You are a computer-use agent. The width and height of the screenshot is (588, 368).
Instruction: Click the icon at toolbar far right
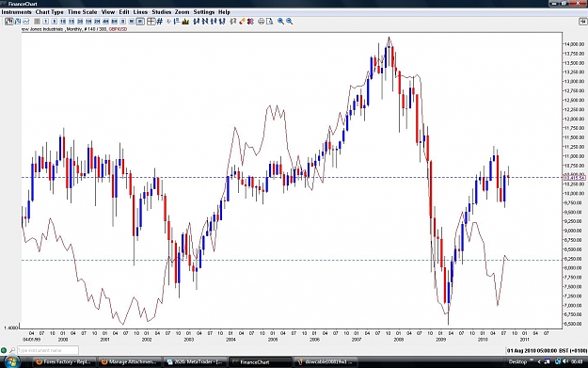pyautogui.click(x=582, y=22)
